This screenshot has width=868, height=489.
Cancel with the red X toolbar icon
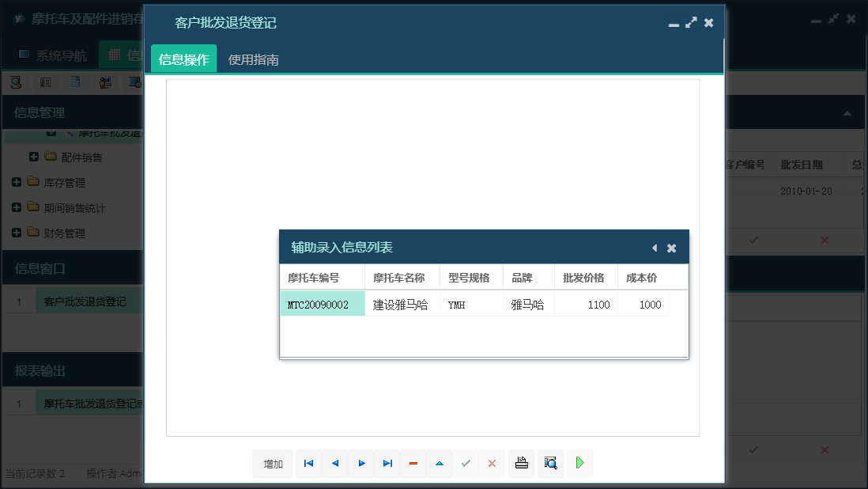pos(492,464)
